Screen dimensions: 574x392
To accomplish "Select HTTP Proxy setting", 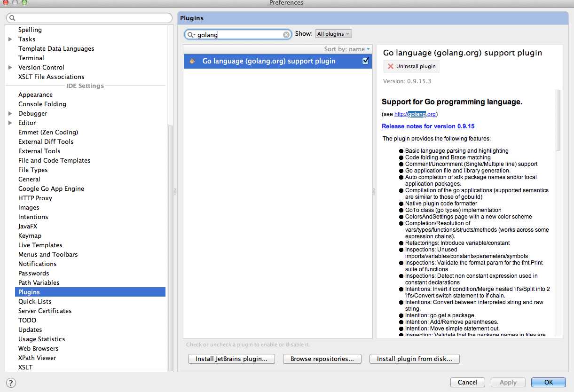I will point(35,198).
